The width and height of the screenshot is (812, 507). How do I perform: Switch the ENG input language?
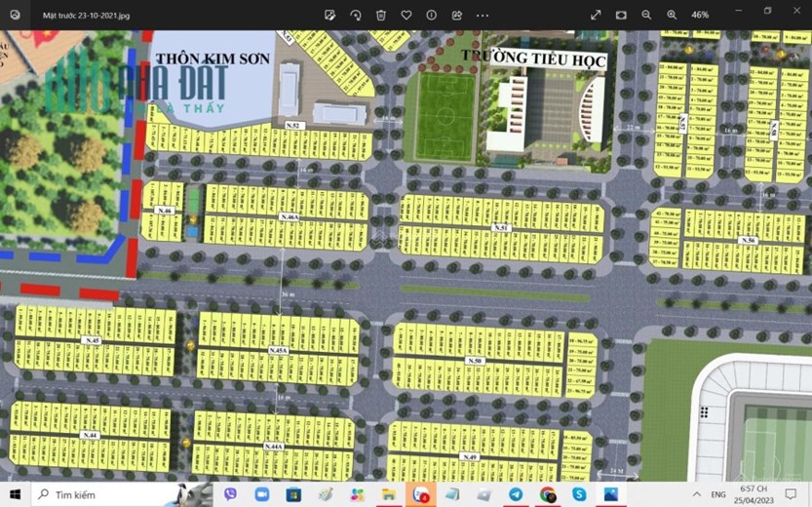[718, 494]
